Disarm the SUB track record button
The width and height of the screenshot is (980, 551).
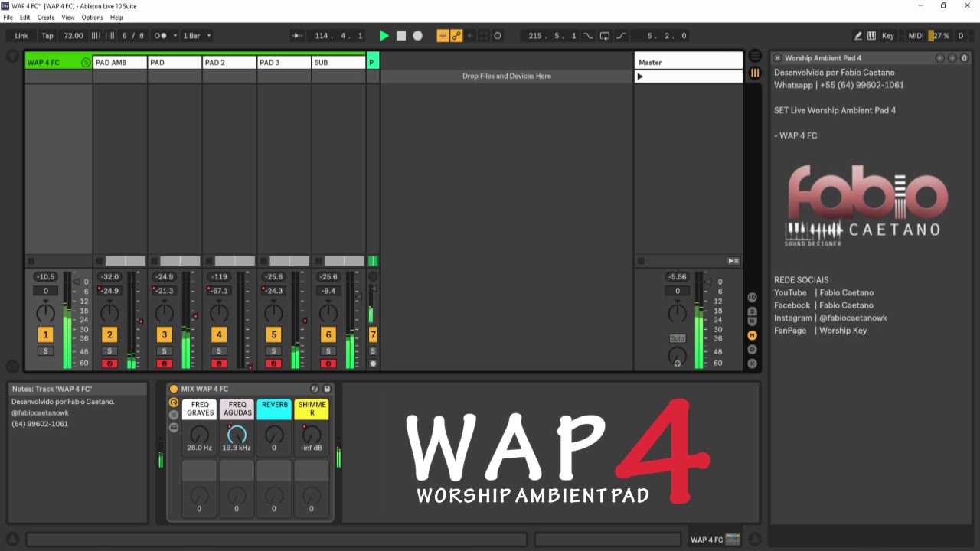pyautogui.click(x=328, y=364)
